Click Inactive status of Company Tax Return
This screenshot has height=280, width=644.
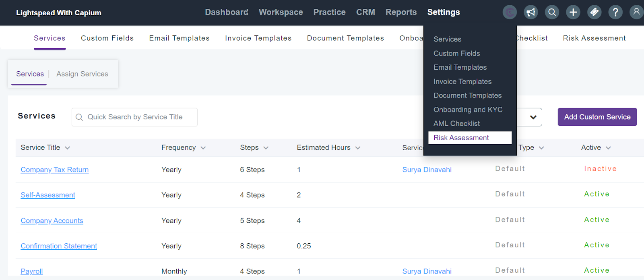coord(600,169)
